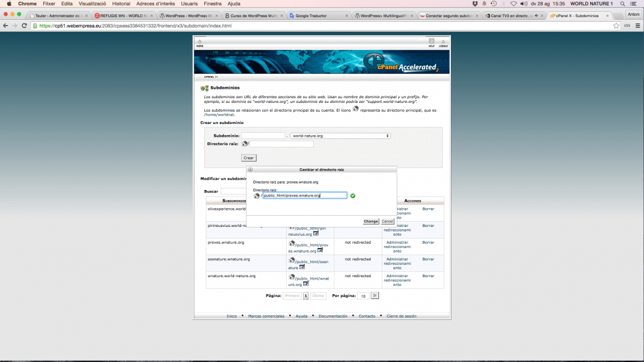Open the Contacto footer link
644x362 pixels.
point(366,316)
